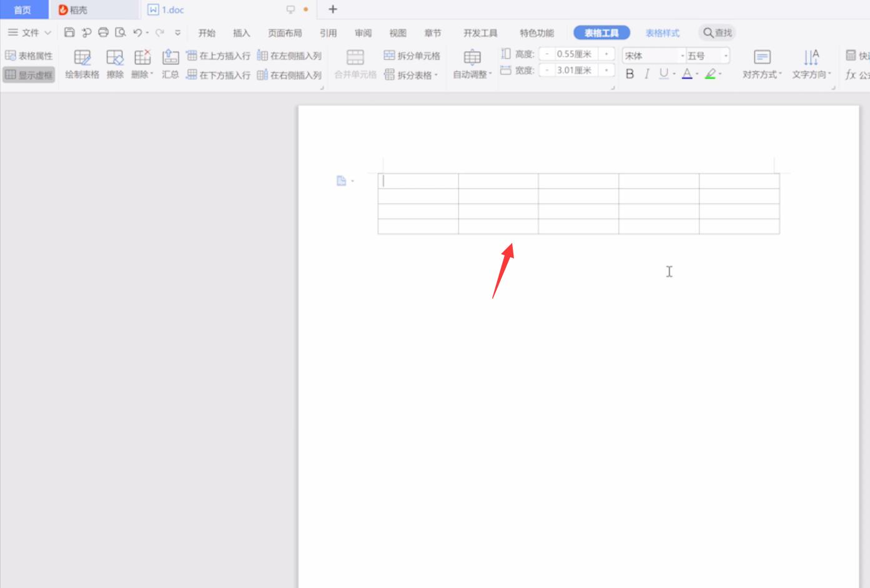Image resolution: width=870 pixels, height=588 pixels.
Task: Open the 宋体 font name dropdown
Action: [x=683, y=56]
